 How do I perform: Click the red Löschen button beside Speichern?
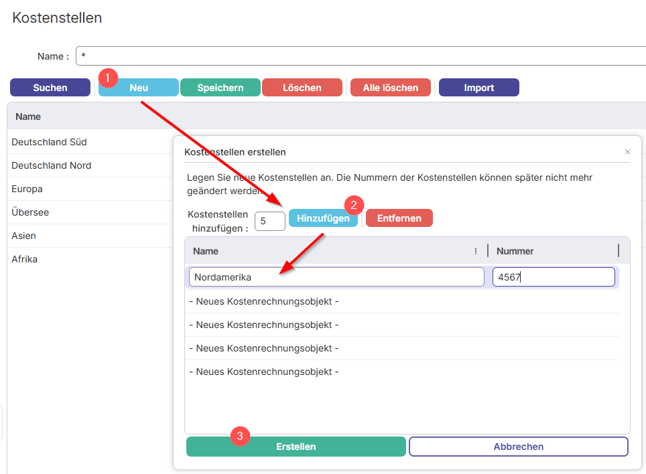(x=302, y=88)
